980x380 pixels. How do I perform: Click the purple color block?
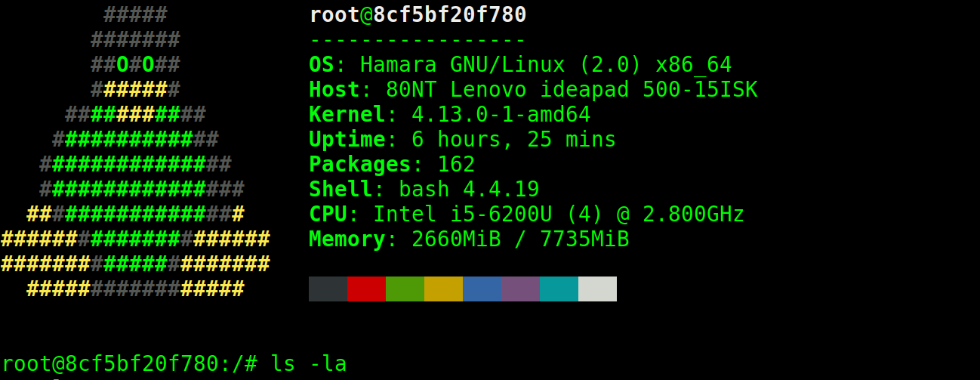[x=520, y=289]
